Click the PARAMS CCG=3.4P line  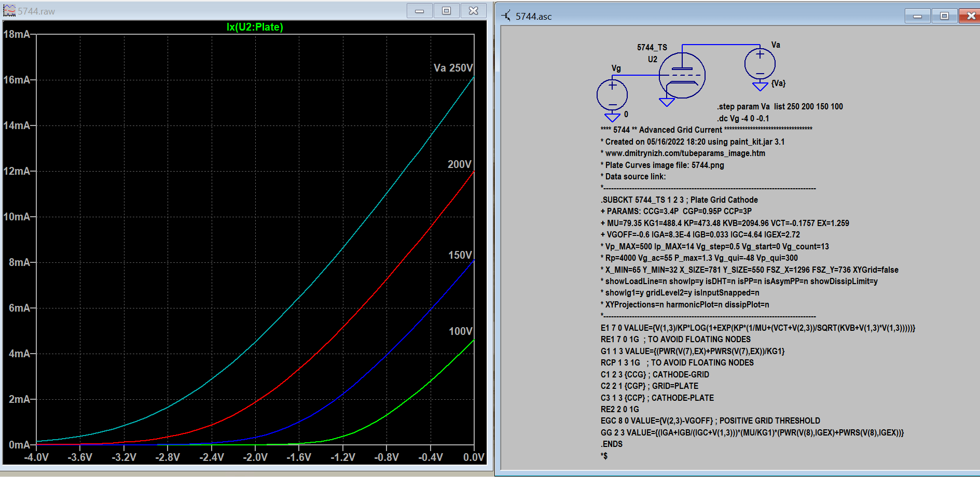click(x=676, y=211)
